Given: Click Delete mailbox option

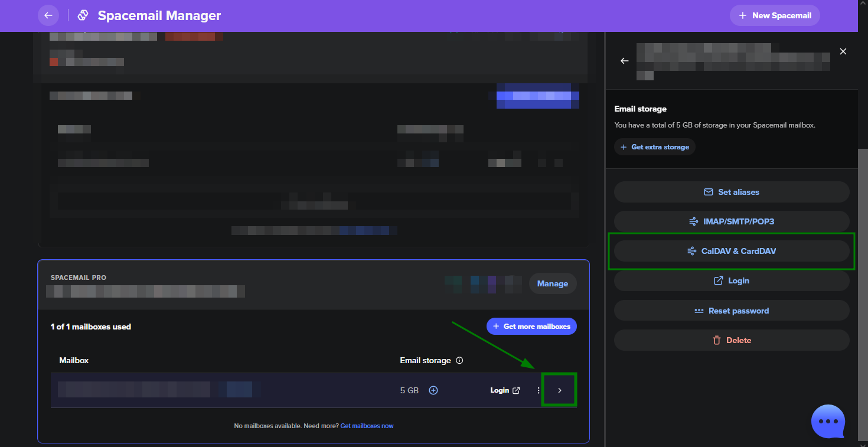Looking at the screenshot, I should pyautogui.click(x=732, y=340).
